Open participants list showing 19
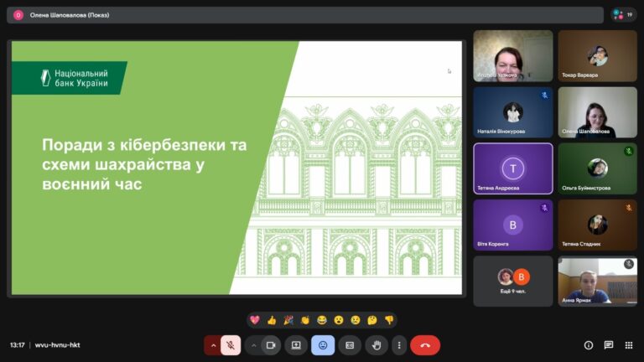Viewport: 644px width, 362px height. (623, 15)
